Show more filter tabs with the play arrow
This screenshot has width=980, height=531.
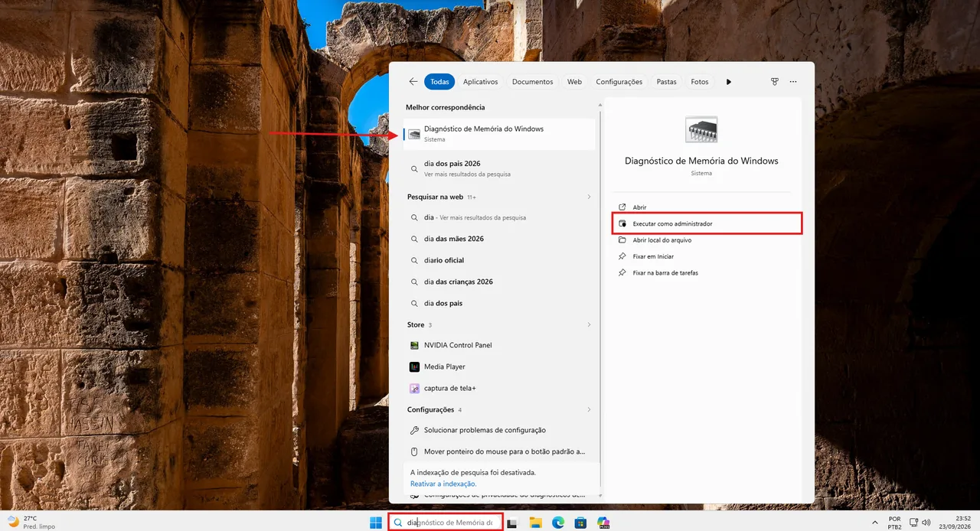point(729,82)
